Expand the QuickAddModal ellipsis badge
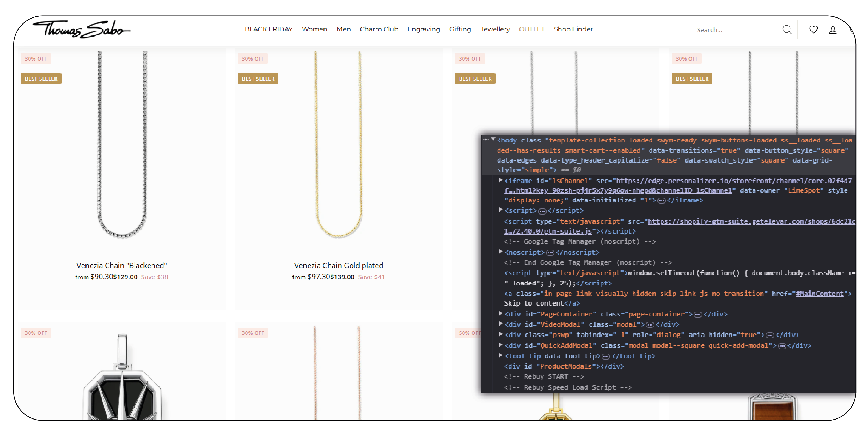This screenshot has height=431, width=868. click(782, 346)
